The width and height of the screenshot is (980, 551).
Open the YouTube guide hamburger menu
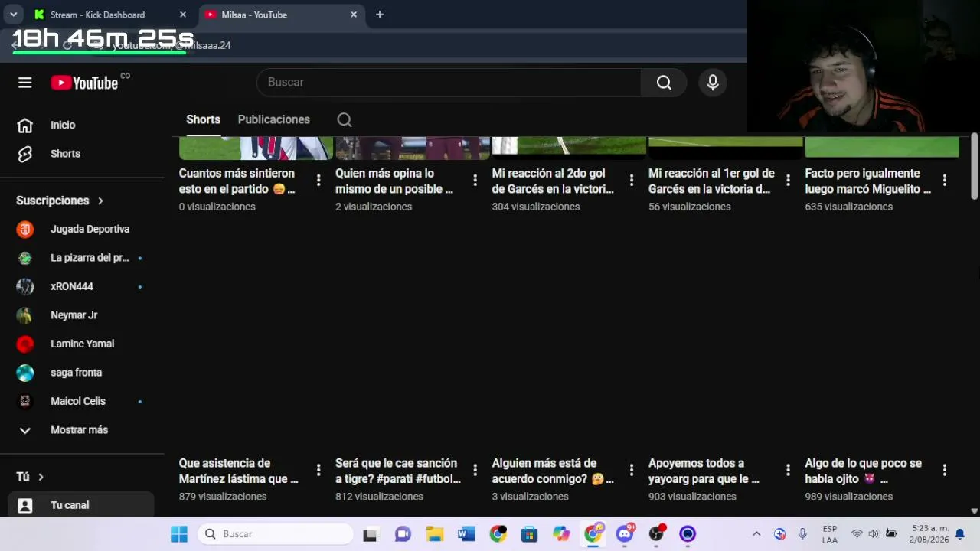coord(25,83)
